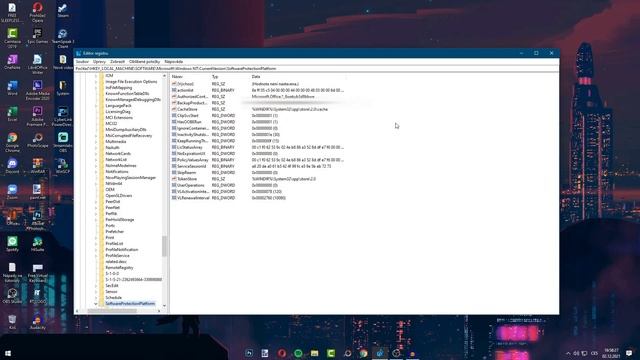The width and height of the screenshot is (640, 360).
Task: Open the Opera icon on the taskbar
Action: 282,353
